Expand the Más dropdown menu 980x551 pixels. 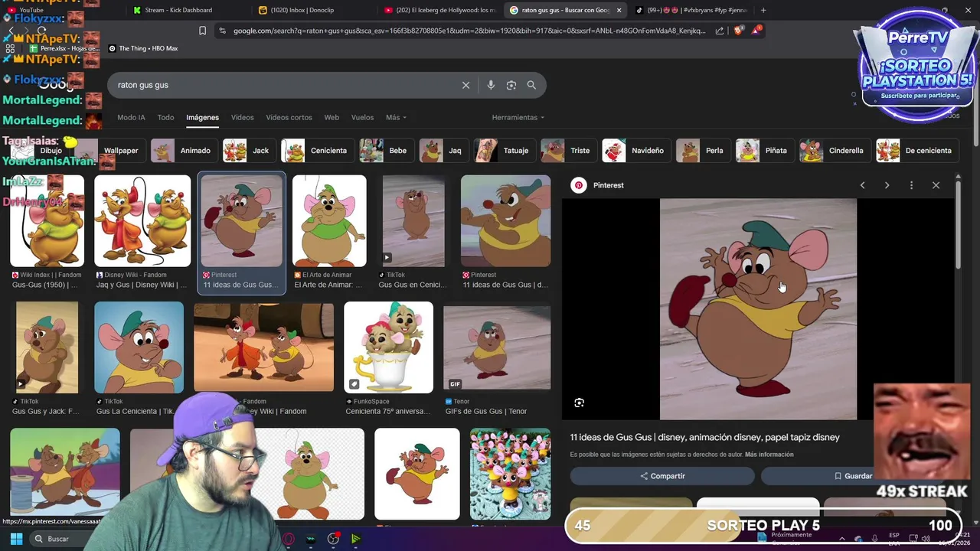[x=396, y=117]
